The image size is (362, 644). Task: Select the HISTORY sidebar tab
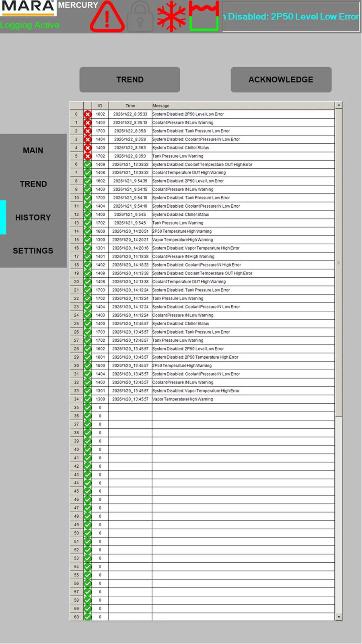tap(33, 217)
